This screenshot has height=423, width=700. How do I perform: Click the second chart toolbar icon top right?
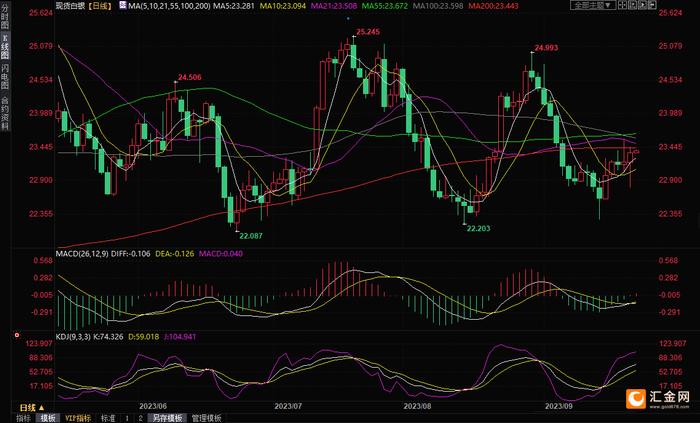pos(632,5)
